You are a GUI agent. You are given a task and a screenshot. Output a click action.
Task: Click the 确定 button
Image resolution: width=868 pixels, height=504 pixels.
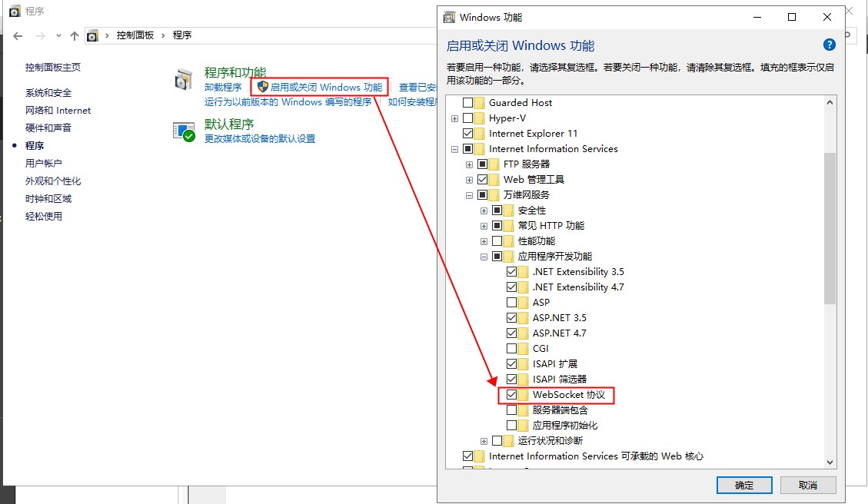743,485
